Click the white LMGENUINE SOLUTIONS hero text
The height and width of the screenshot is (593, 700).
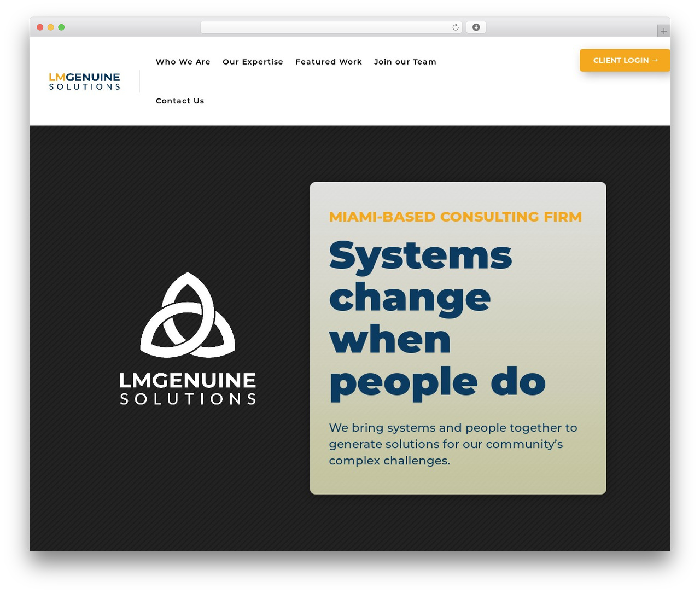tap(188, 389)
